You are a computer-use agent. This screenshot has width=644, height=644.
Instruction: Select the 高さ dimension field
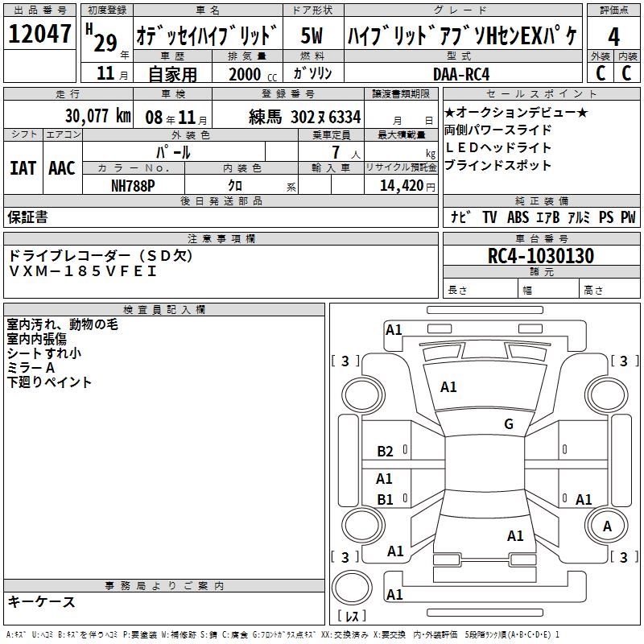point(609,288)
